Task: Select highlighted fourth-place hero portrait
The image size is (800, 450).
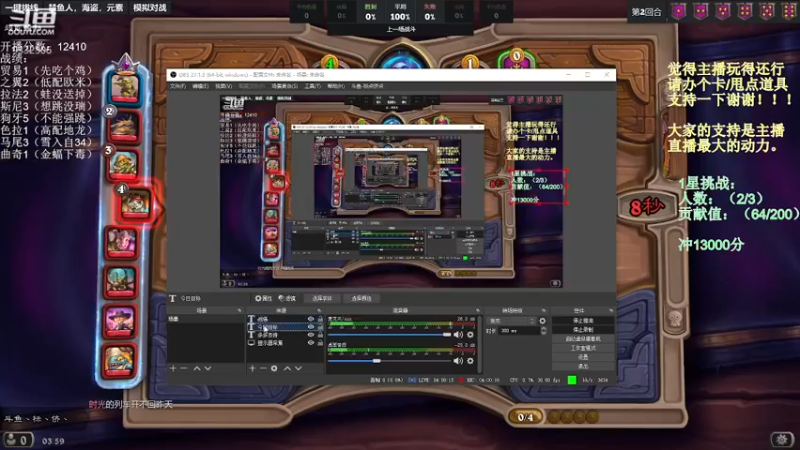Action: (136, 204)
